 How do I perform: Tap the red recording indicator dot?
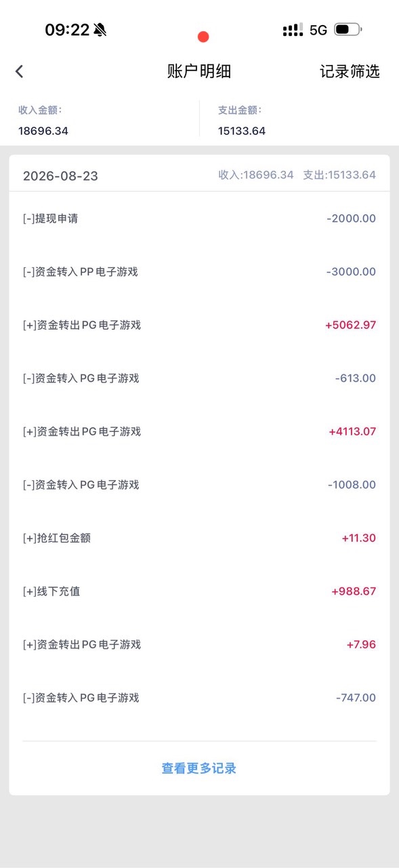tap(203, 37)
